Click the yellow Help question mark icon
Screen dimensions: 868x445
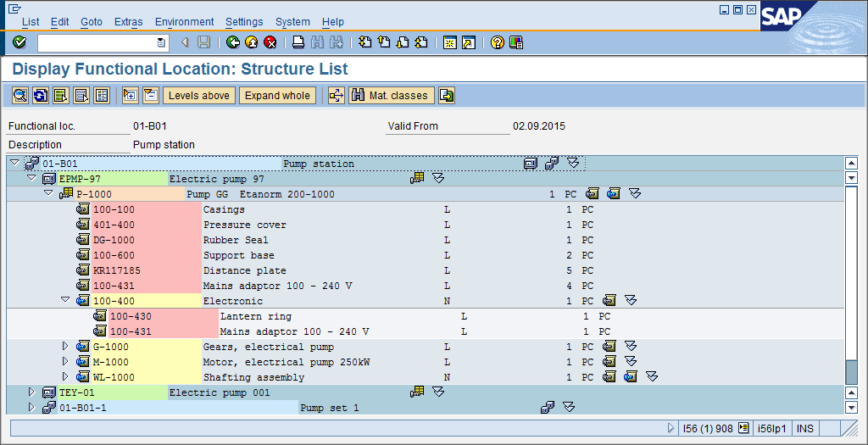[x=497, y=42]
